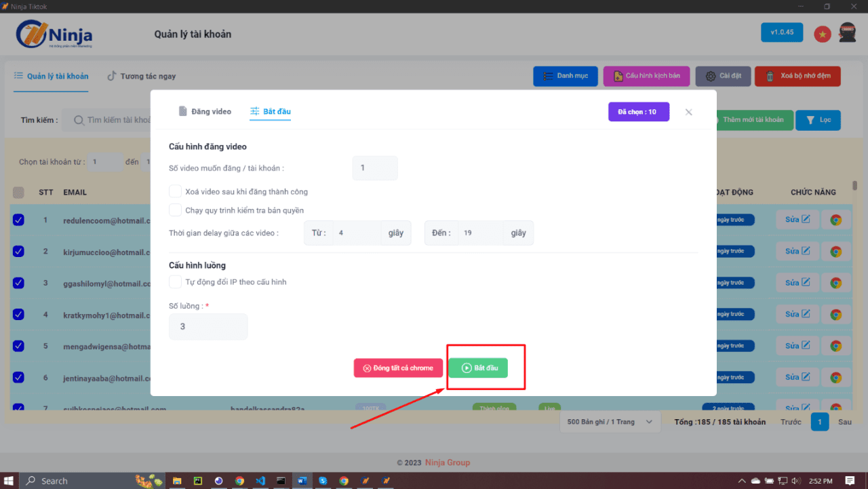
Task: Uncheck row 1 redulencoom account
Action: 18,220
